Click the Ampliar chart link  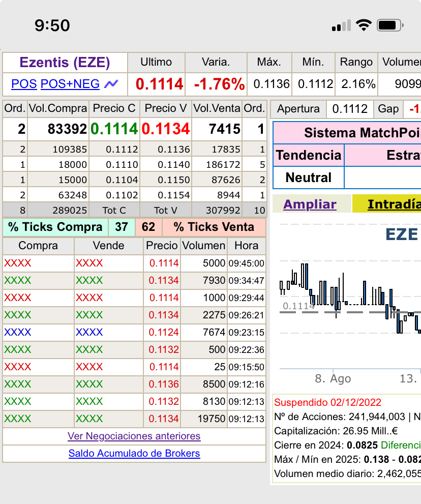point(310,204)
